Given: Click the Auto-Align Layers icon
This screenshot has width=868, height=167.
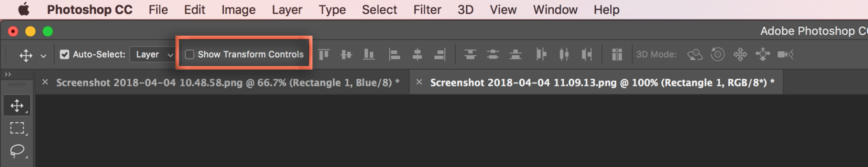Looking at the screenshot, I should coord(617,55).
